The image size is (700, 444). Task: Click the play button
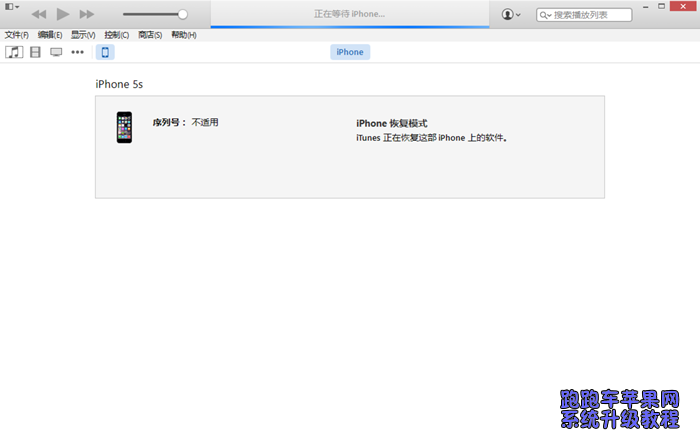coord(62,14)
